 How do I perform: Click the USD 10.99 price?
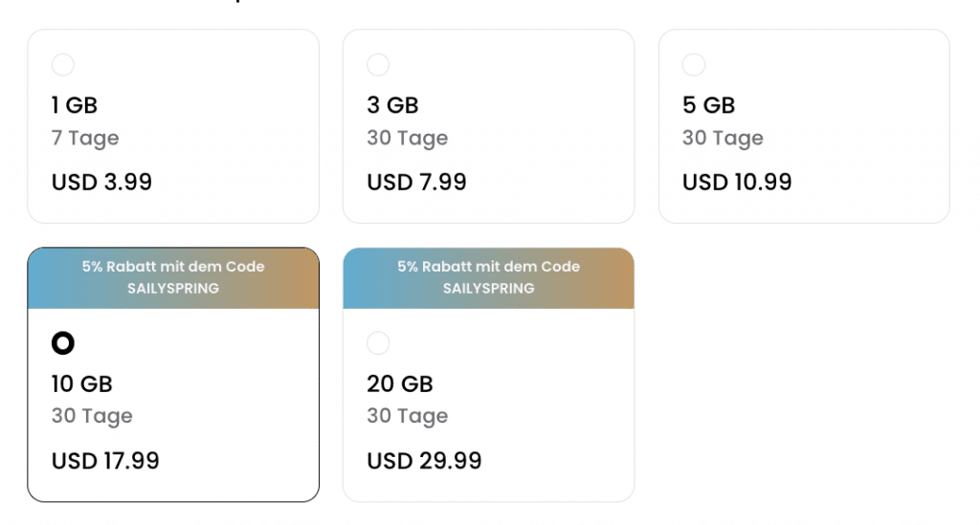[737, 182]
